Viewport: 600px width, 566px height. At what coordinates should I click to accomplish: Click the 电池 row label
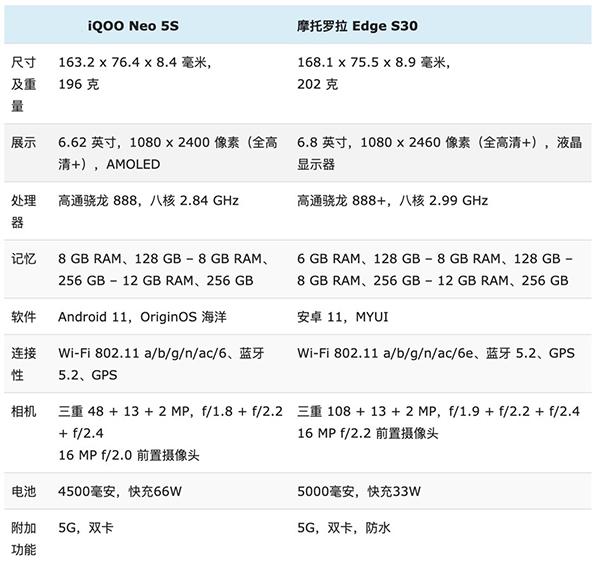point(23,493)
